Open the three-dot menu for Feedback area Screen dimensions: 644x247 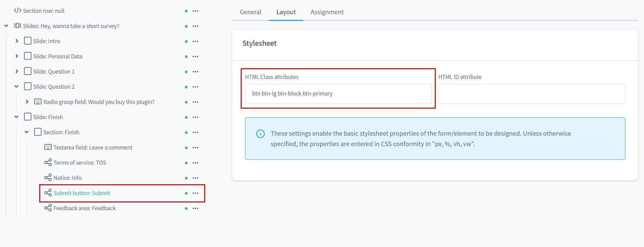(x=195, y=209)
